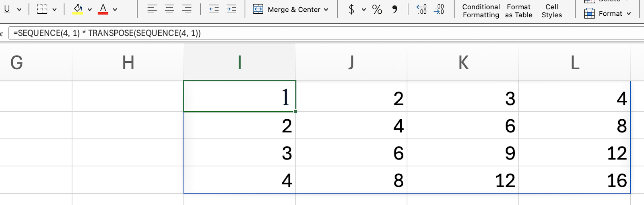Select cell with 2 in column J

pyautogui.click(x=351, y=96)
